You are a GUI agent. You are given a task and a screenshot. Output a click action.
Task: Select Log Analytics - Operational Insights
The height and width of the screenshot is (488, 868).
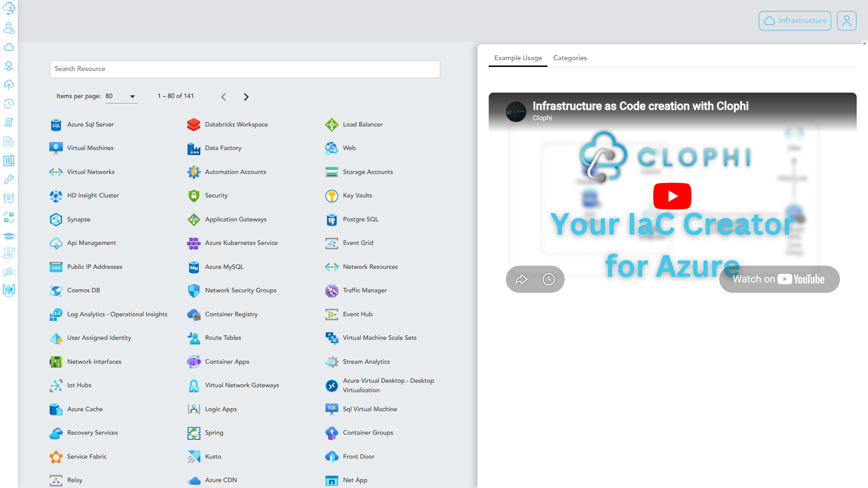click(117, 314)
